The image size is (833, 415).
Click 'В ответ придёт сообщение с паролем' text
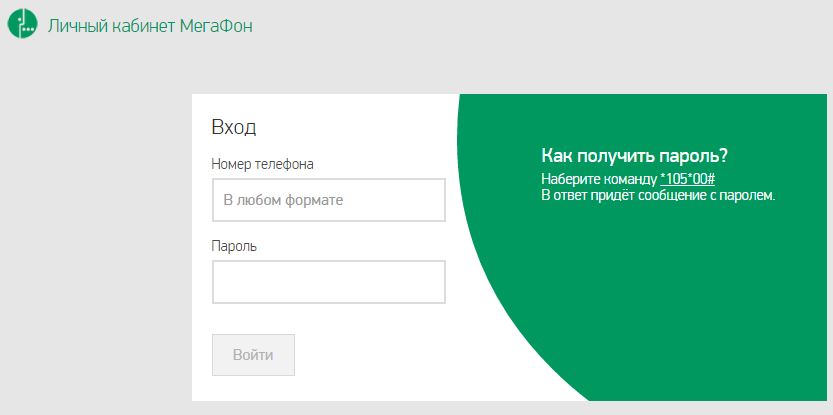coord(658,195)
